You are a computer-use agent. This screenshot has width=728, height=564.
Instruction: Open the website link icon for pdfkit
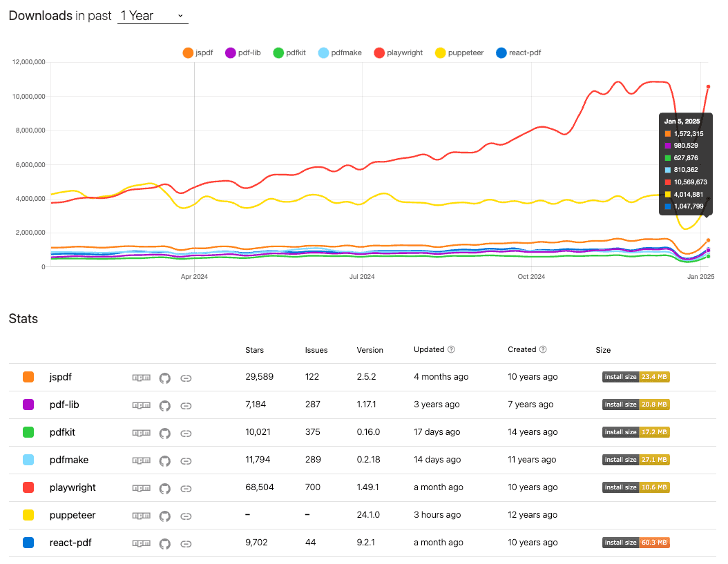pos(186,433)
